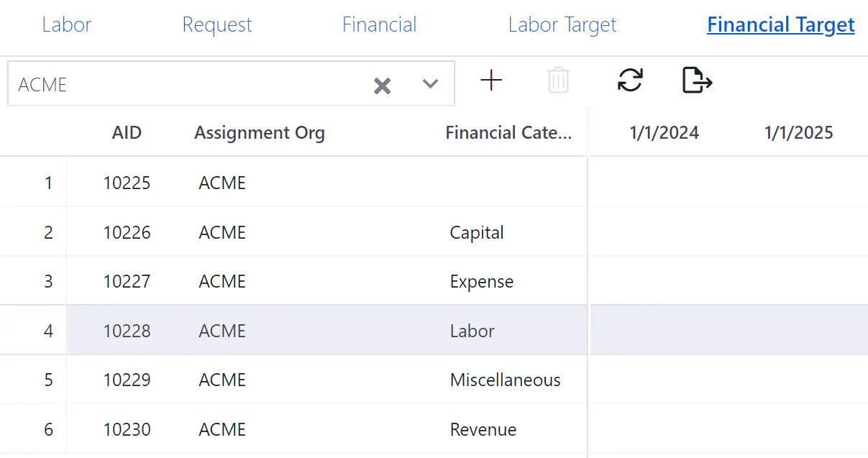Click the Financial Cate... column header
Viewport: 868px width, 458px height.
click(508, 132)
